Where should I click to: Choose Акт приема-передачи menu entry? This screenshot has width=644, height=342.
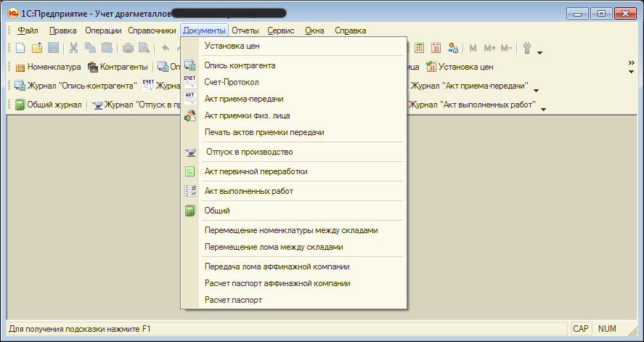click(x=243, y=99)
